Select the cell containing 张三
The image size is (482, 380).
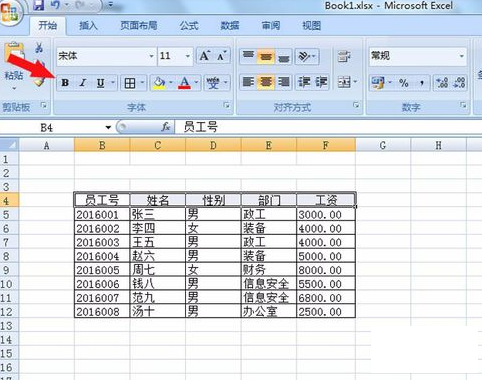pos(157,215)
